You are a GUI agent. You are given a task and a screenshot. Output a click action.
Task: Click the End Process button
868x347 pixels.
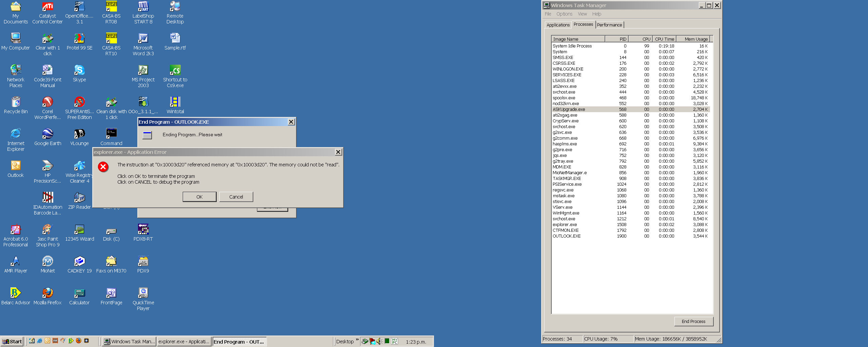[x=693, y=321]
